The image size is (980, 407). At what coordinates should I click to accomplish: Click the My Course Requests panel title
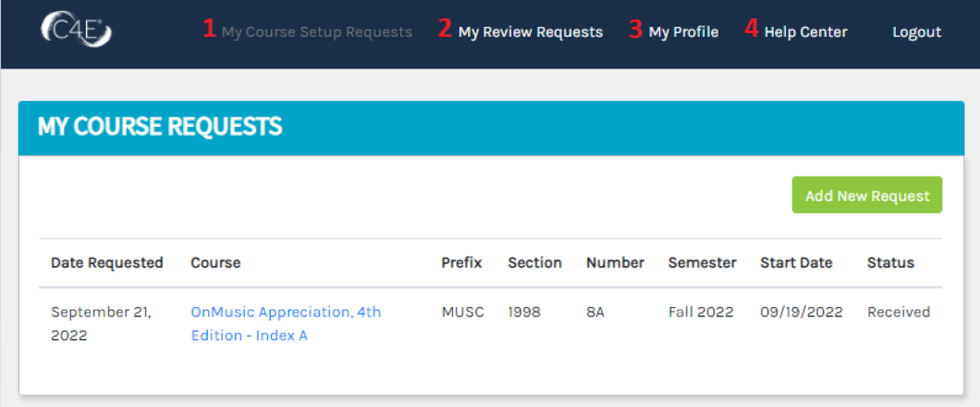(160, 127)
